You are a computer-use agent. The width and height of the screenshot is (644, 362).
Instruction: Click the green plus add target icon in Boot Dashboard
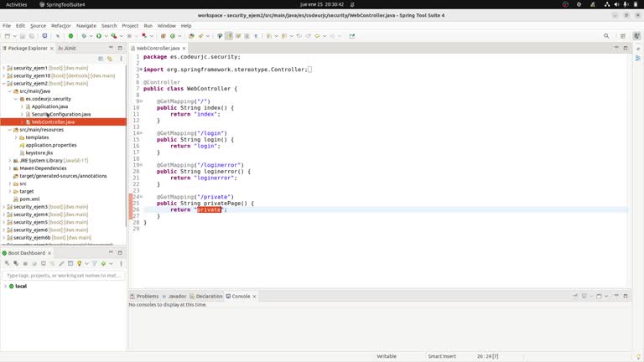click(103, 263)
